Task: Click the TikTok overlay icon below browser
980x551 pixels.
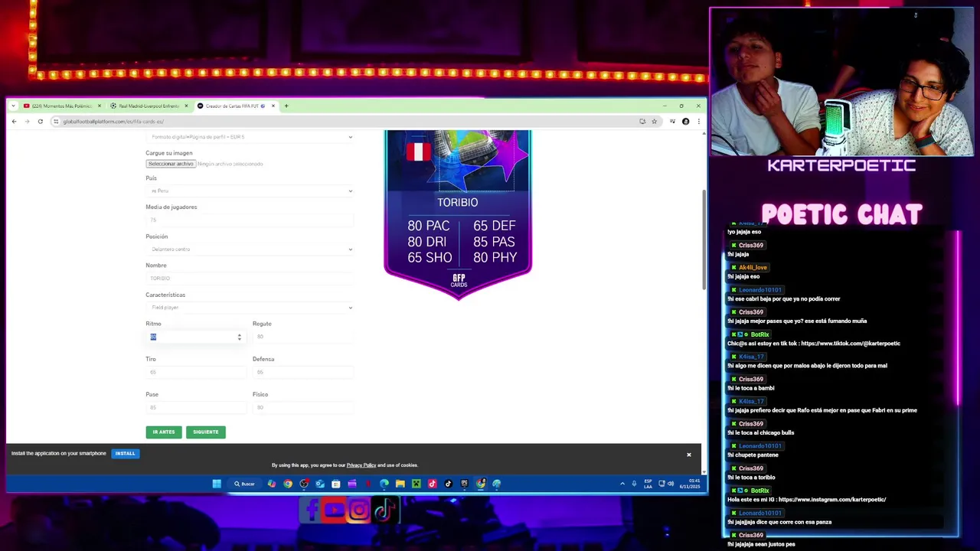Action: click(x=384, y=510)
